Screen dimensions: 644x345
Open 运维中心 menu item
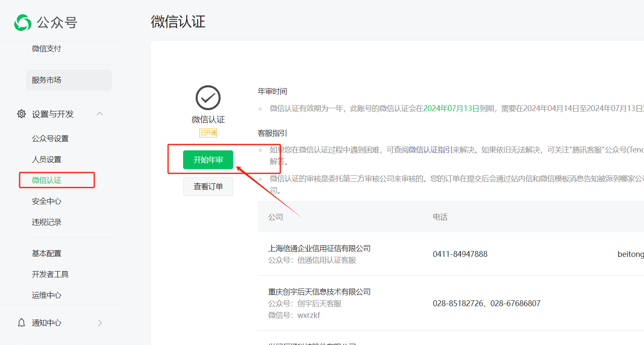pos(47,295)
